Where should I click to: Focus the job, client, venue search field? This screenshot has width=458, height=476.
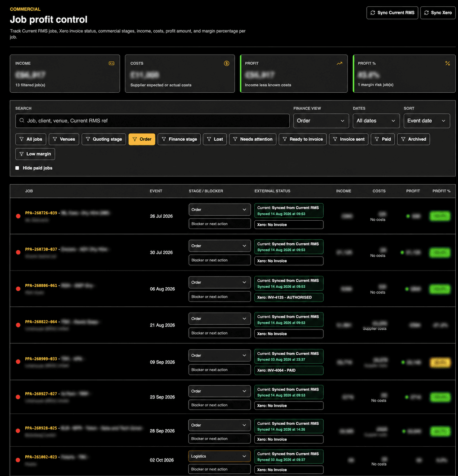pos(153,121)
